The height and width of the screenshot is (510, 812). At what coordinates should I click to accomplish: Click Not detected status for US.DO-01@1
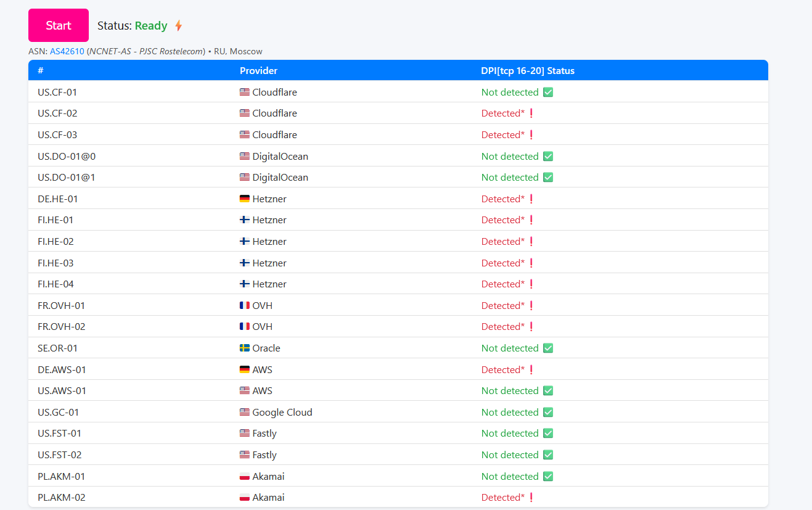(510, 178)
